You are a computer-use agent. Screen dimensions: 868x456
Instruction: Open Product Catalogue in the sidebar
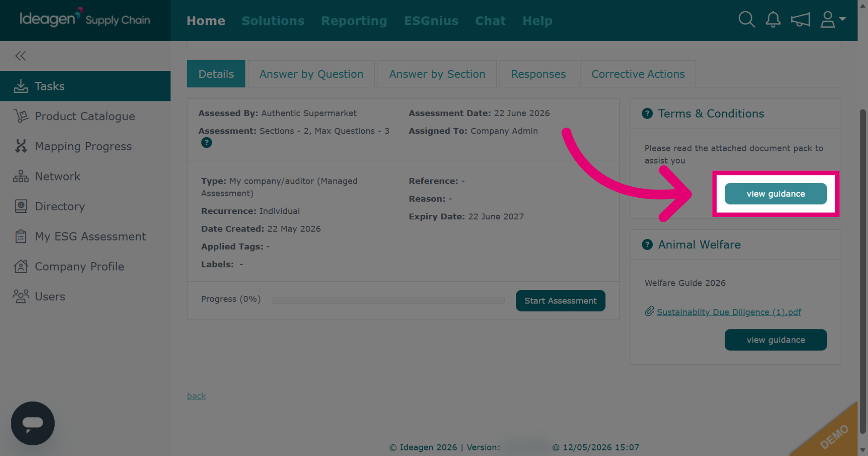pos(85,116)
